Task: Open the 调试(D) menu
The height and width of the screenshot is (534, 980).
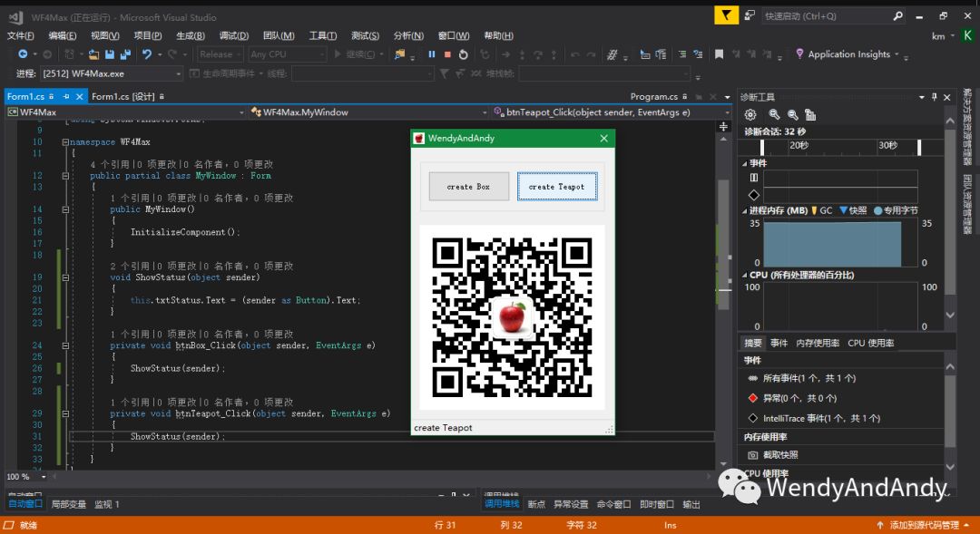Action: tap(234, 35)
